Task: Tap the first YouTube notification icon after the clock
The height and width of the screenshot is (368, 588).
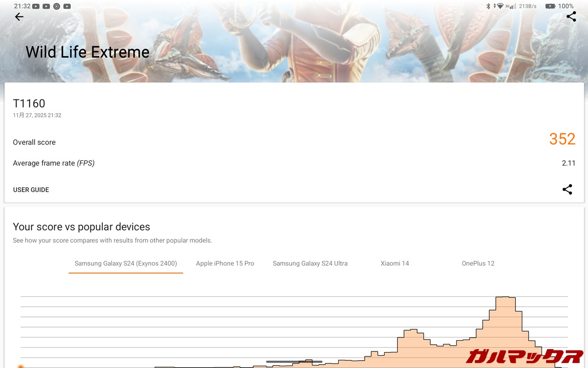Action: [36, 6]
